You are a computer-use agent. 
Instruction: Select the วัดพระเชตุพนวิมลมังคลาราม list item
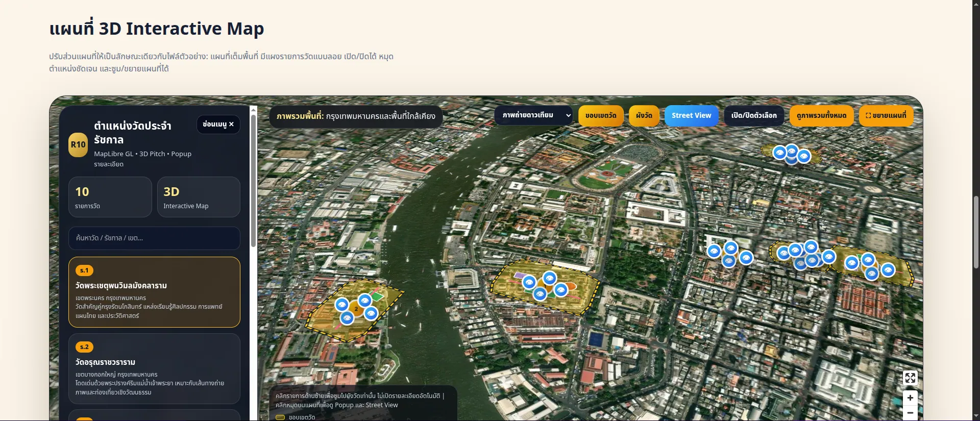[x=154, y=292]
